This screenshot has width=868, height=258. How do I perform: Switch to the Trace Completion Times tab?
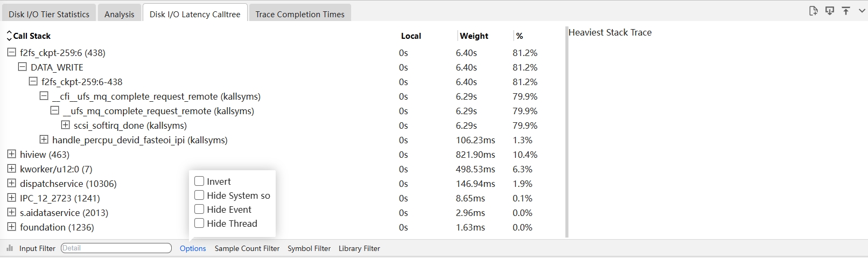299,15
